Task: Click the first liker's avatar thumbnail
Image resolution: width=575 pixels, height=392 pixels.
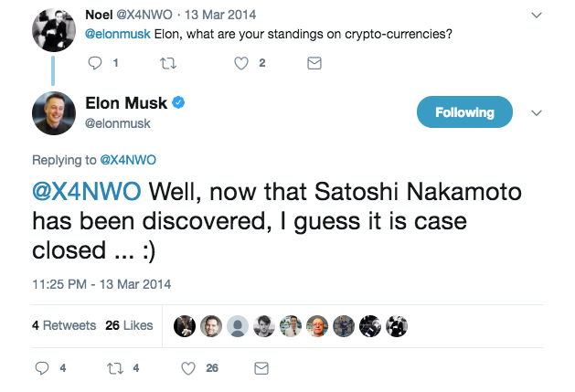Action: click(186, 324)
